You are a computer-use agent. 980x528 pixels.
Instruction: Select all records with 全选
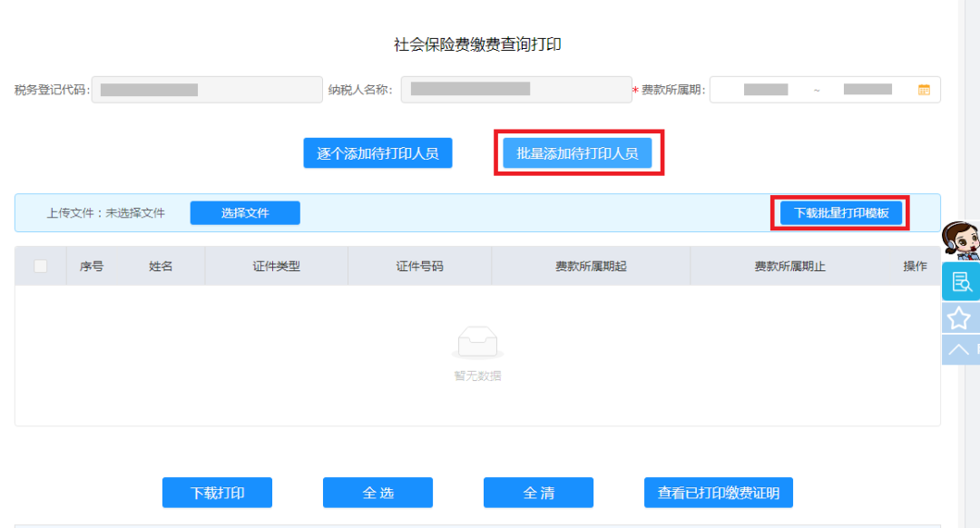(x=377, y=493)
